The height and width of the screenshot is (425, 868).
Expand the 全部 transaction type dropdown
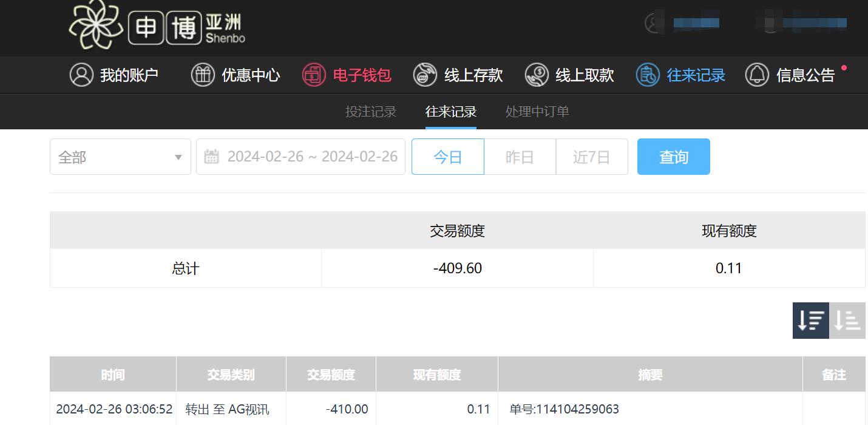coord(120,157)
